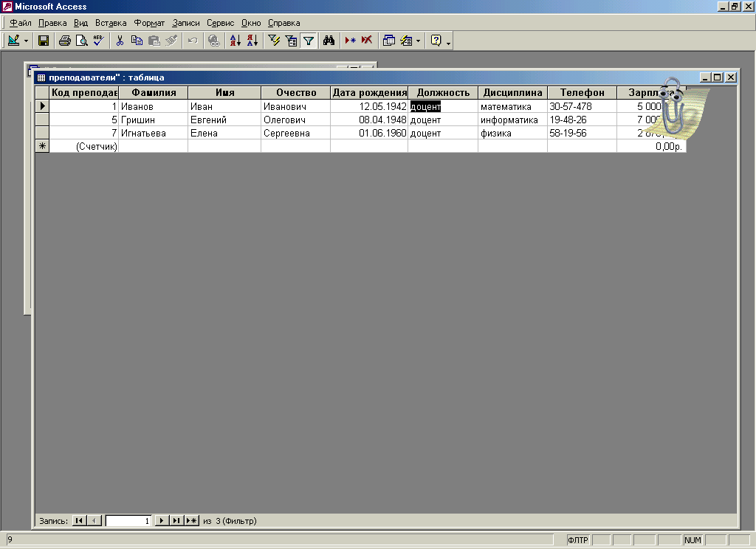
Task: Open the Файл menu
Action: coord(21,23)
